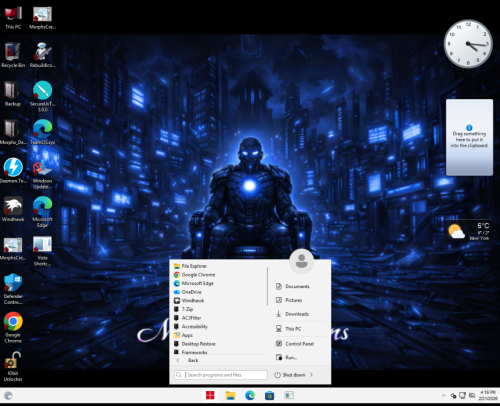Open the taskbar date and time
Viewport: 500px width, 406px height.
pyautogui.click(x=488, y=396)
